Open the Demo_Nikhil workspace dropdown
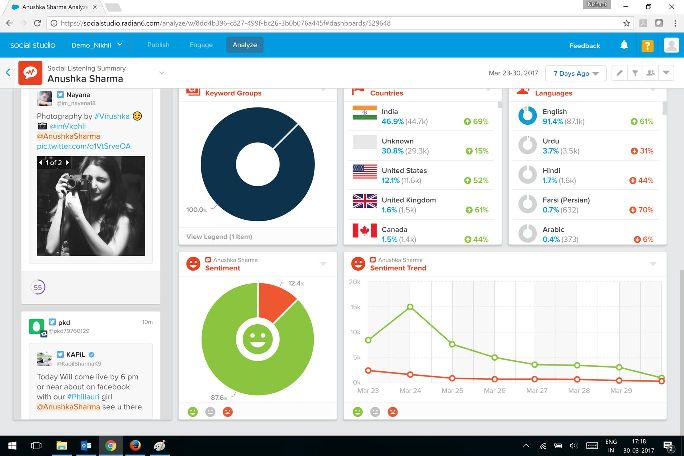Image resolution: width=684 pixels, height=456 pixels. coord(97,45)
